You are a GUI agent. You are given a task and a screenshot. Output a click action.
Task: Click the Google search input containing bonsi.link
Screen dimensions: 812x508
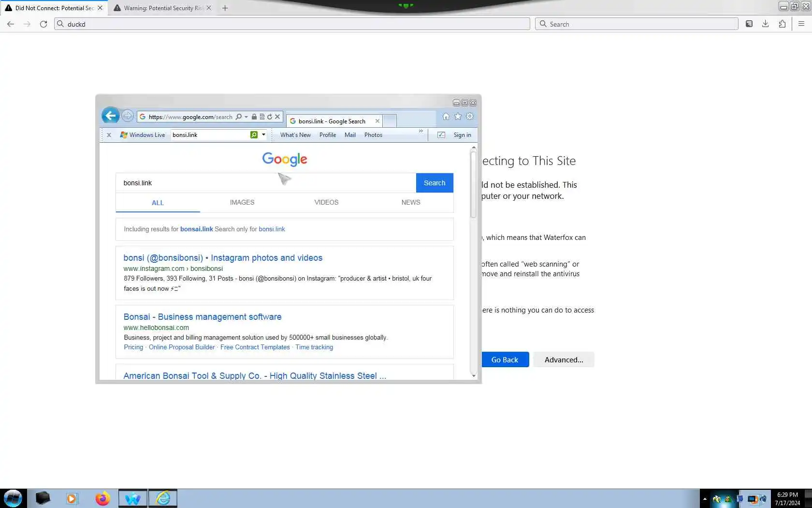tap(265, 183)
